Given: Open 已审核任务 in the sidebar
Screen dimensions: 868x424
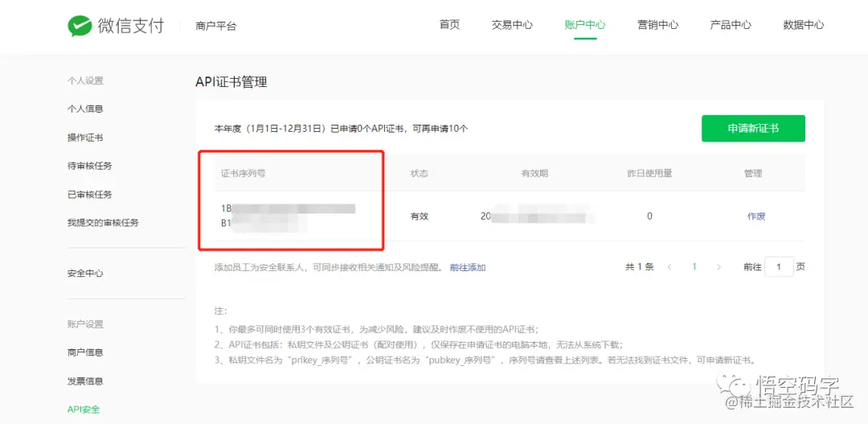Looking at the screenshot, I should point(90,195).
